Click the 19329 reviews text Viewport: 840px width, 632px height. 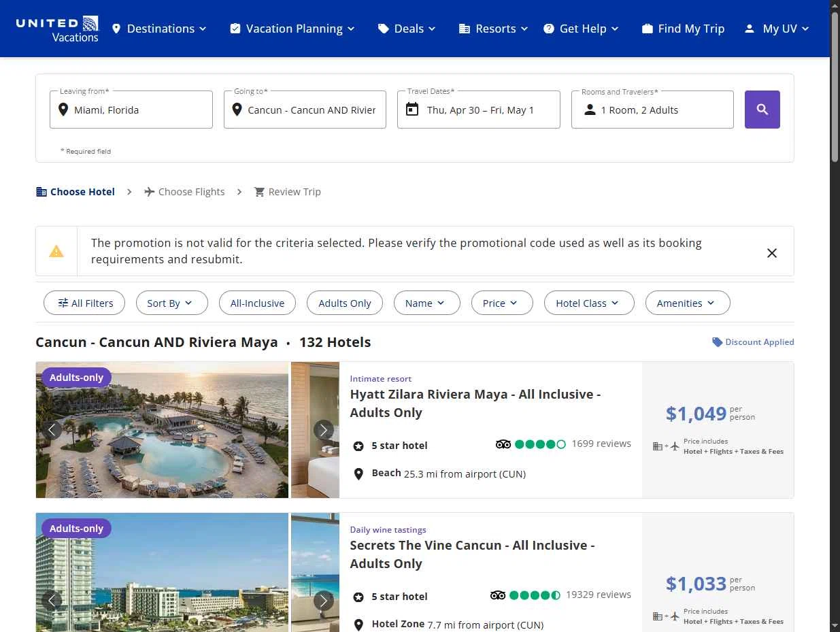click(599, 595)
